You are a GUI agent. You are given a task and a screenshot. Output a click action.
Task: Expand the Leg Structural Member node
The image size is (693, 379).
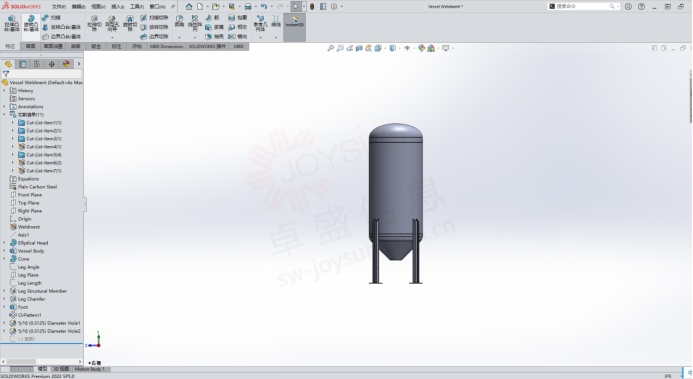coord(5,291)
